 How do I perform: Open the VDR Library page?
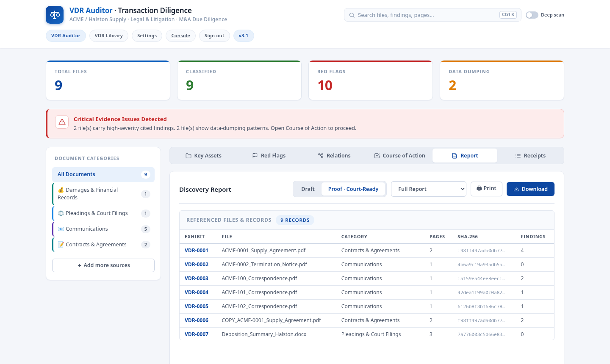point(109,36)
